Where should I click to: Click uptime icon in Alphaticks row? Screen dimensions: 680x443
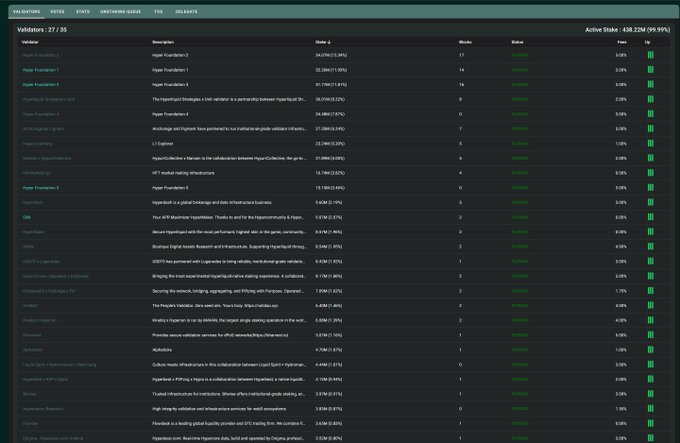651,350
